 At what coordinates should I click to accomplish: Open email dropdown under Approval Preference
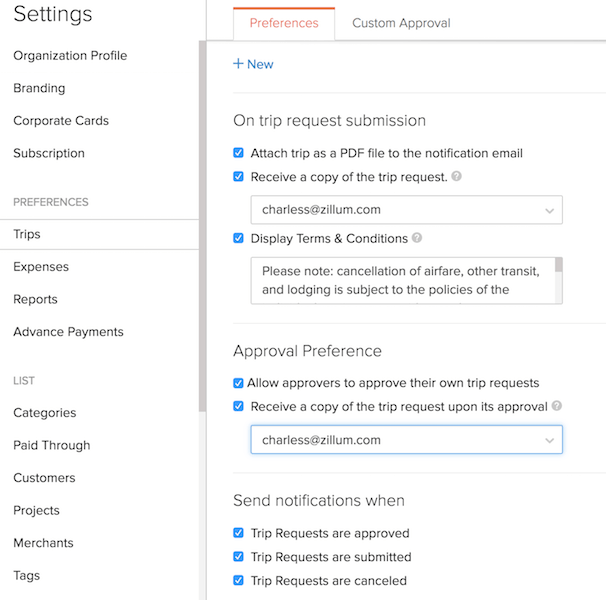(x=407, y=440)
